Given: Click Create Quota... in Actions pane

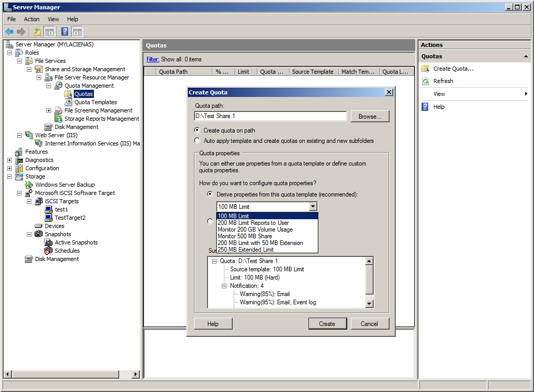Looking at the screenshot, I should 454,69.
